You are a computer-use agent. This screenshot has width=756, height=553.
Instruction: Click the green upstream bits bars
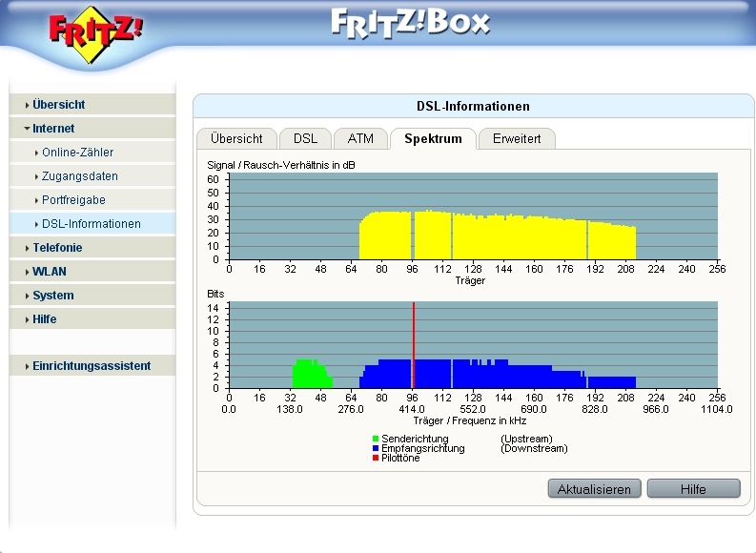pos(313,374)
